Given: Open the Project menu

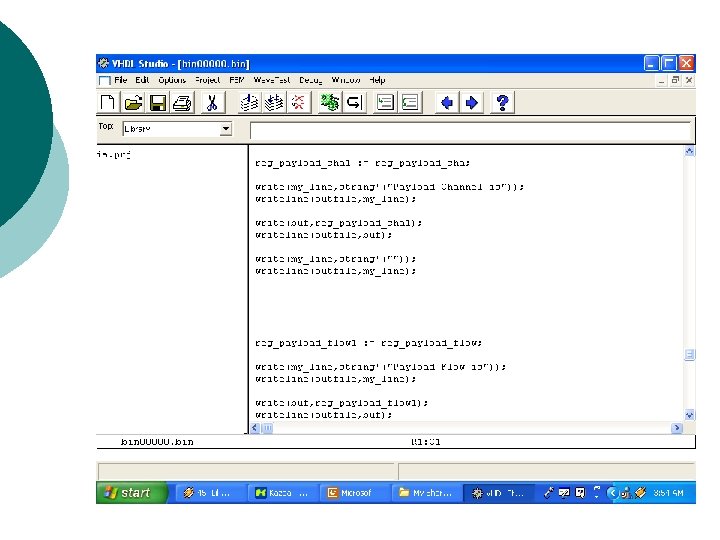Looking at the screenshot, I should [207, 80].
